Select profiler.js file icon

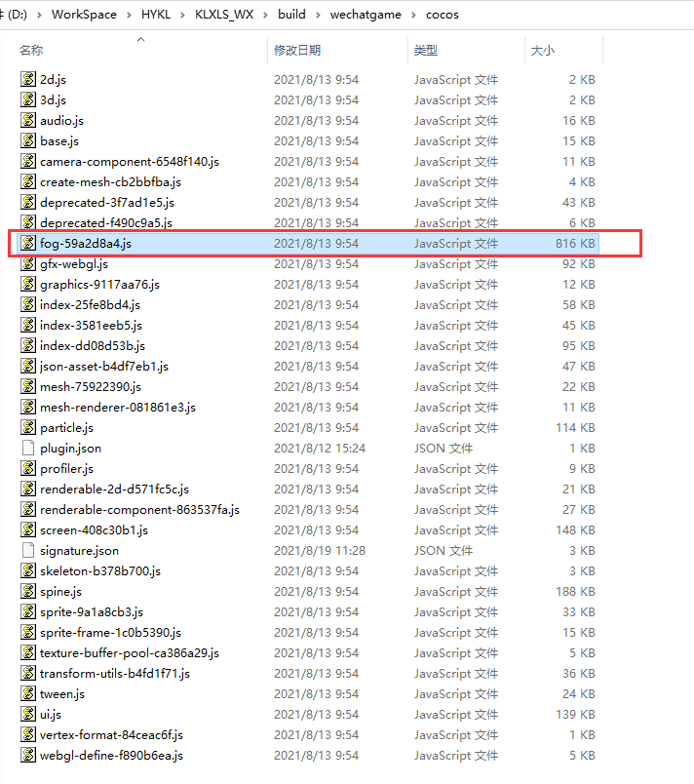(28, 468)
